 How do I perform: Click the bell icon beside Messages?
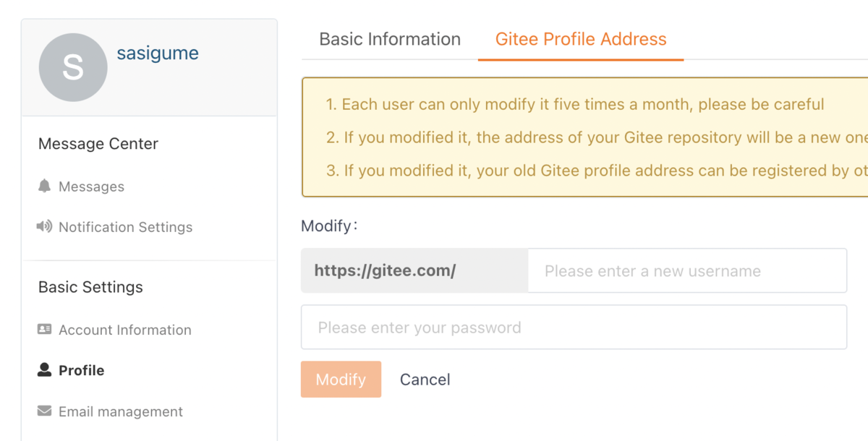coord(44,187)
